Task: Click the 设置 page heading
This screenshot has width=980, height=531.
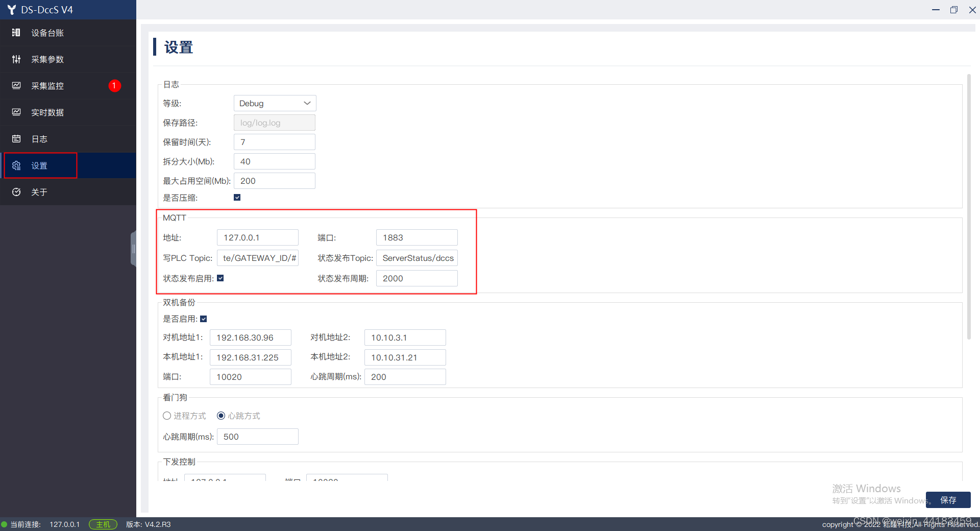Action: [x=179, y=47]
